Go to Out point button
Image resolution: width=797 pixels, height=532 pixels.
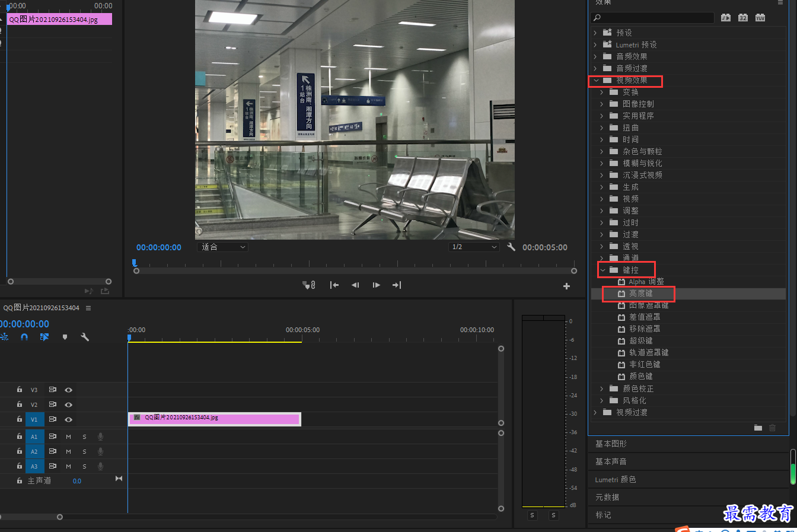(x=397, y=285)
